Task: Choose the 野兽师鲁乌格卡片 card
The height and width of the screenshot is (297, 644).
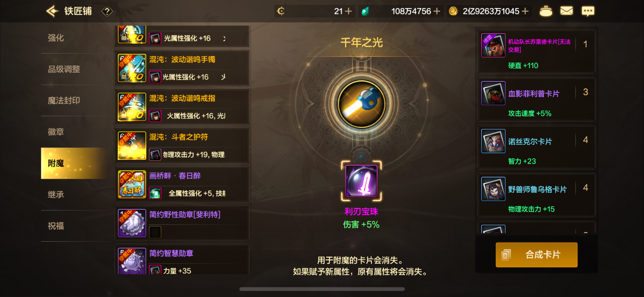Action: coord(536,195)
